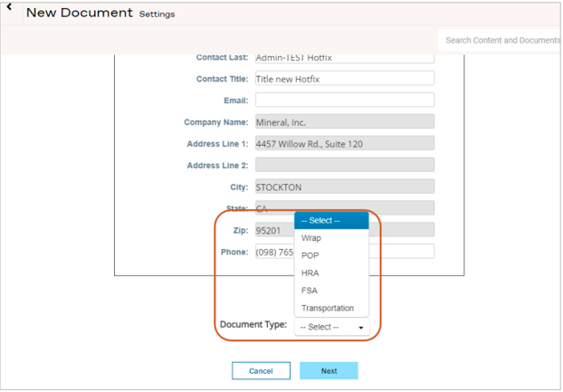The height and width of the screenshot is (392, 563).
Task: Click the Address Line 1 field
Action: pos(345,143)
